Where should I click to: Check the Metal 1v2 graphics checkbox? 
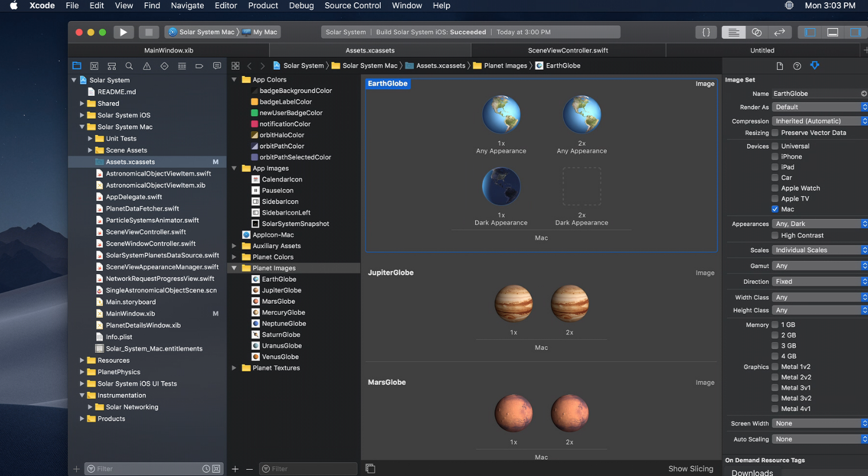[775, 367]
